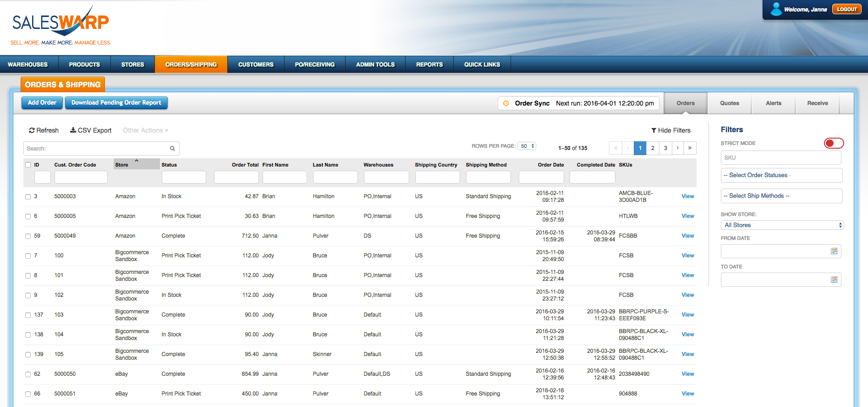Open Customers navigation menu
Screen dimensions: 868x407
[256, 65]
